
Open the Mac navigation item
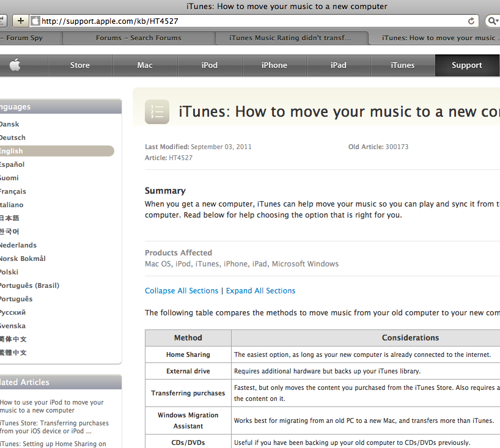click(x=145, y=65)
